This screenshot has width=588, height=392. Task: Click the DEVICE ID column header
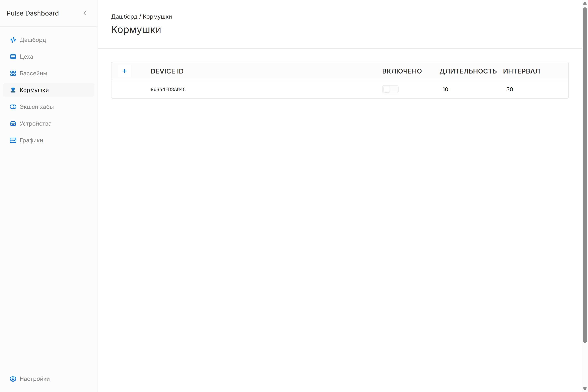(167, 71)
